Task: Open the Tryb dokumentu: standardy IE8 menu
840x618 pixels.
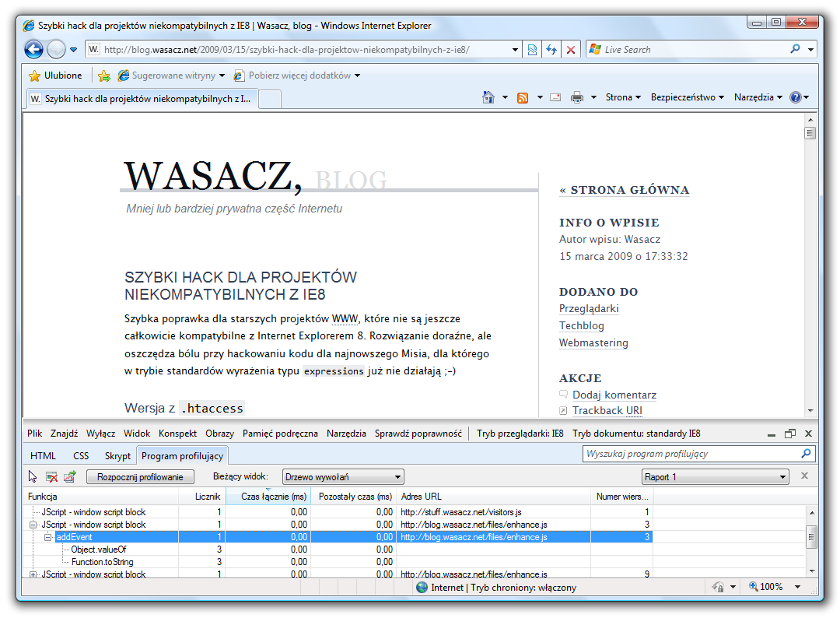Action: (x=636, y=434)
